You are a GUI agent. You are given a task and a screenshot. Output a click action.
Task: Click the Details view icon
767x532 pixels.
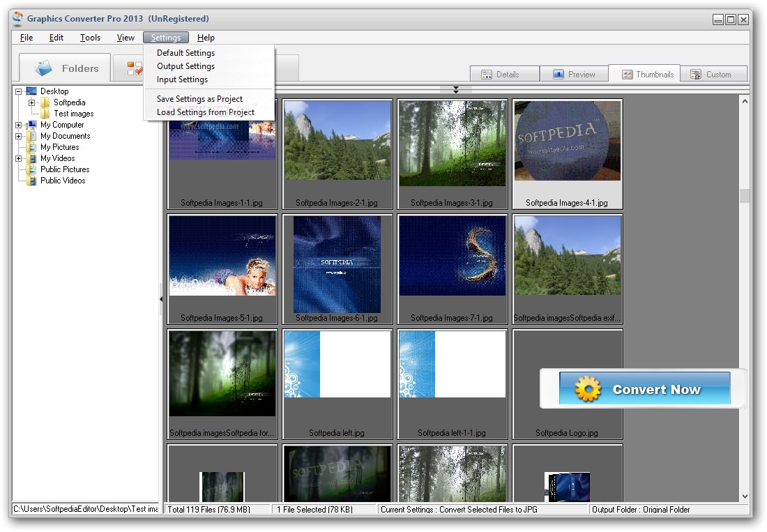pyautogui.click(x=486, y=75)
